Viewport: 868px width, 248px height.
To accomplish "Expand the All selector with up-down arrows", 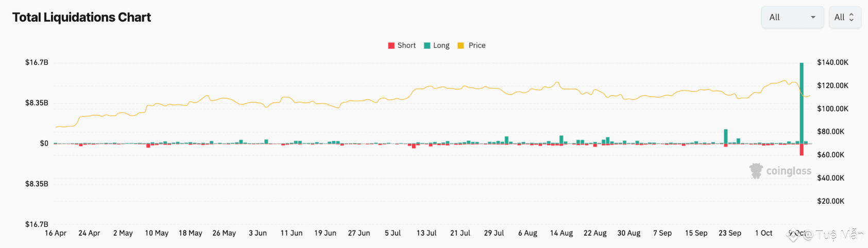I will coord(844,17).
